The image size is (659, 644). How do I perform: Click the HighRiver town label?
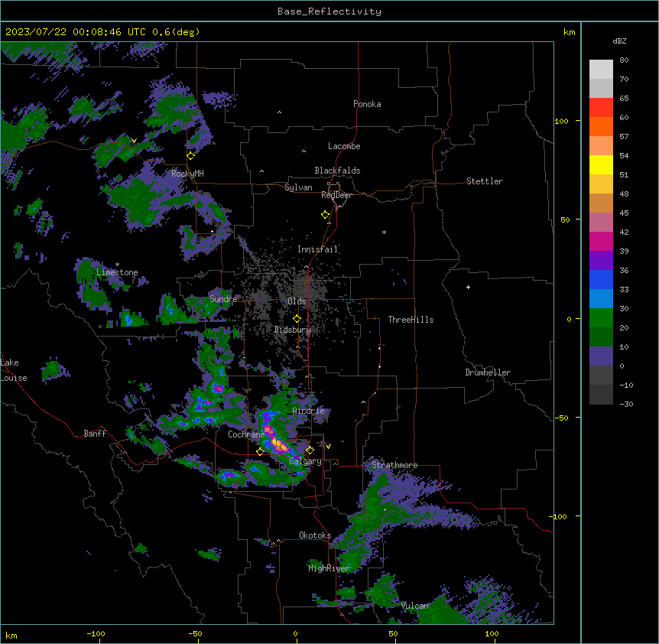click(x=329, y=568)
